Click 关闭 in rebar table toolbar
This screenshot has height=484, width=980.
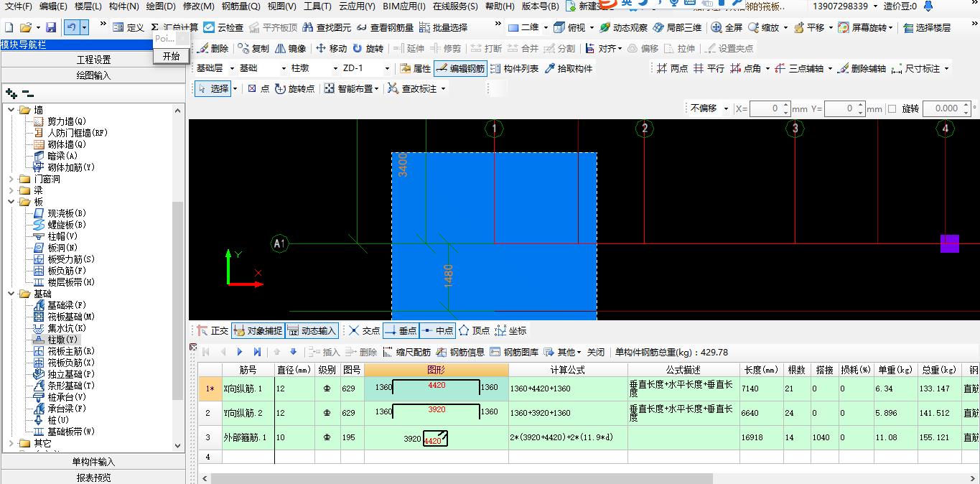[596, 352]
